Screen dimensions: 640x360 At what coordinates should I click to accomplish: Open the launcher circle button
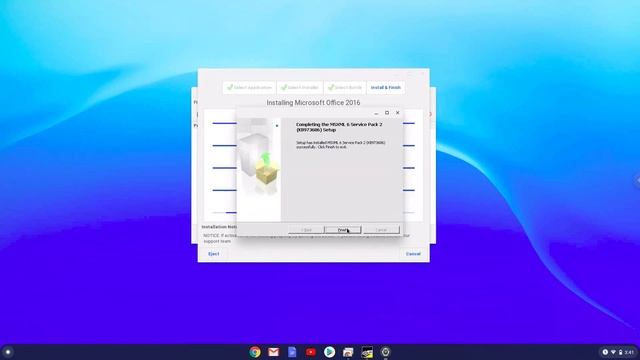pyautogui.click(x=7, y=352)
